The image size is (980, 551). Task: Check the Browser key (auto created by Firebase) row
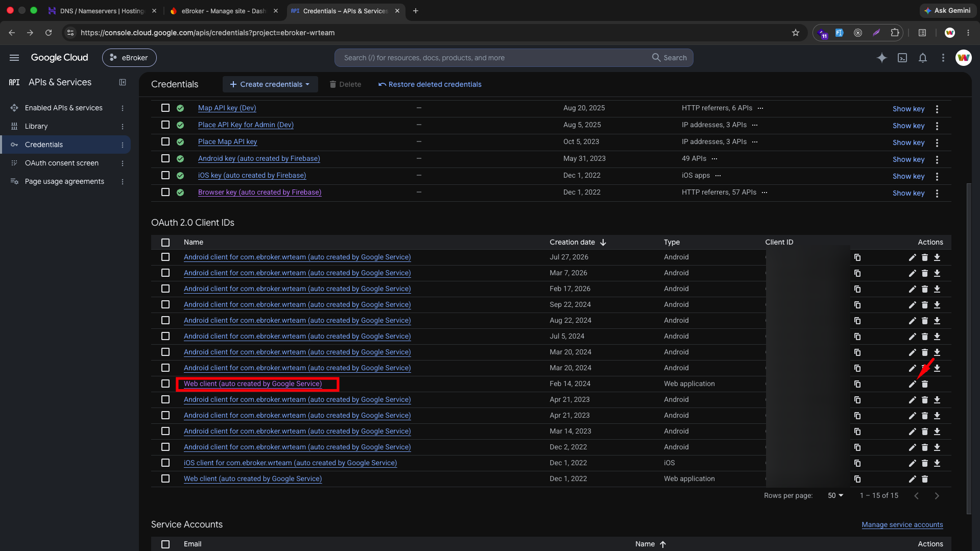[165, 192]
